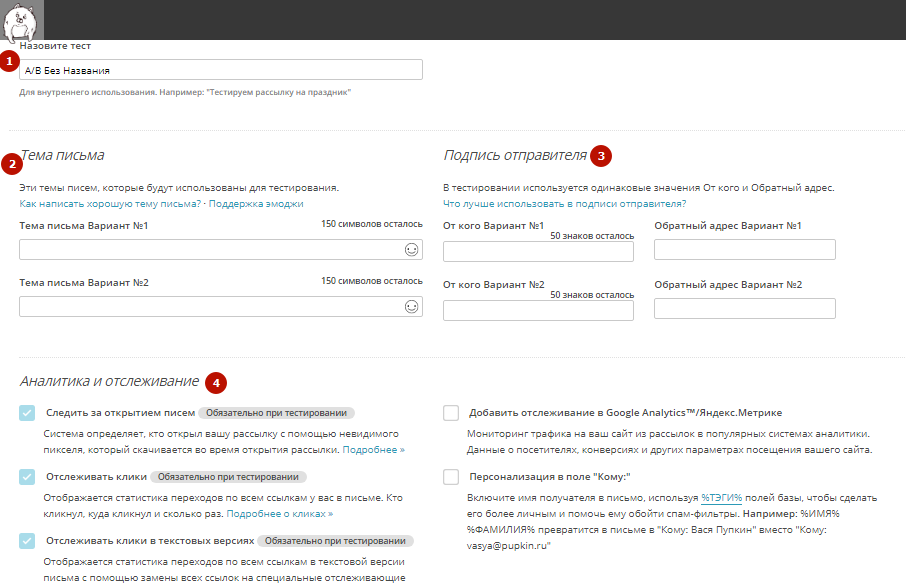Click the red step 3 badge
The image size is (906, 584).
(x=601, y=156)
